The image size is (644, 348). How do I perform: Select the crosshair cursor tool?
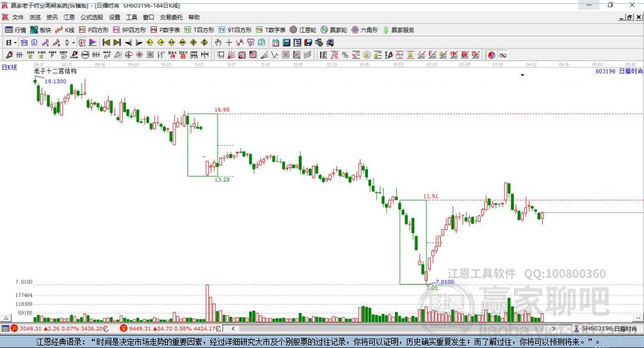point(229,43)
